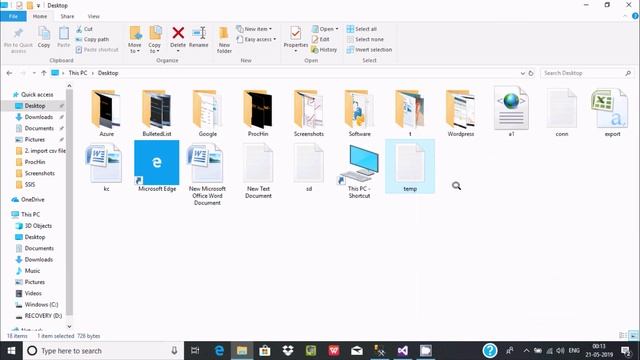Screen dimensions: 640x360
Task: Select the ProcHin folder in file pane
Action: 258,113
